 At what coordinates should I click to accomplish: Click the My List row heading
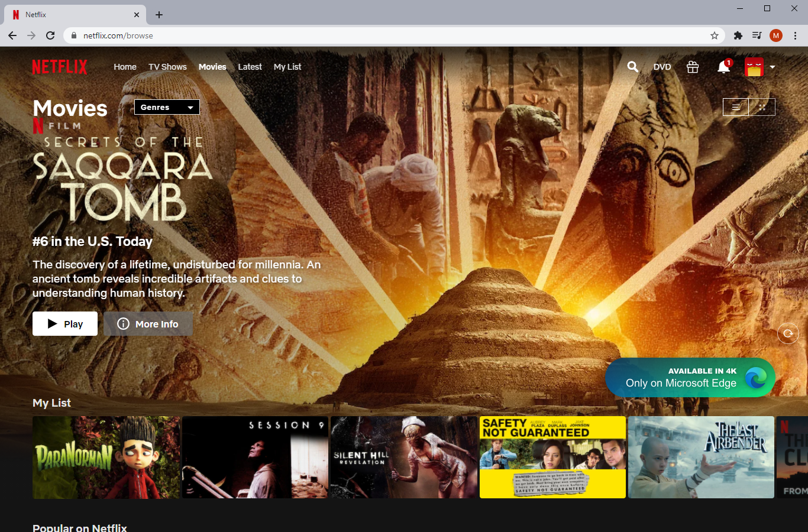pos(51,403)
